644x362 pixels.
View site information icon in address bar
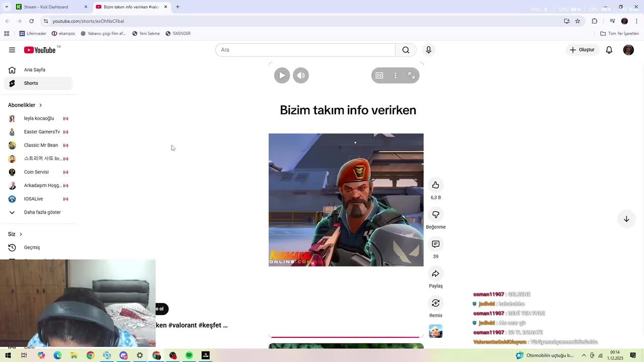coord(46,21)
